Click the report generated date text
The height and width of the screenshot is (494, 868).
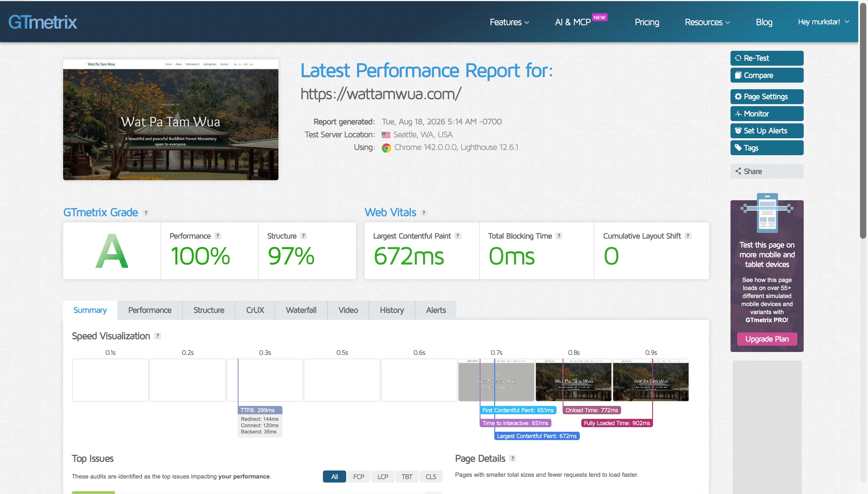[442, 122]
